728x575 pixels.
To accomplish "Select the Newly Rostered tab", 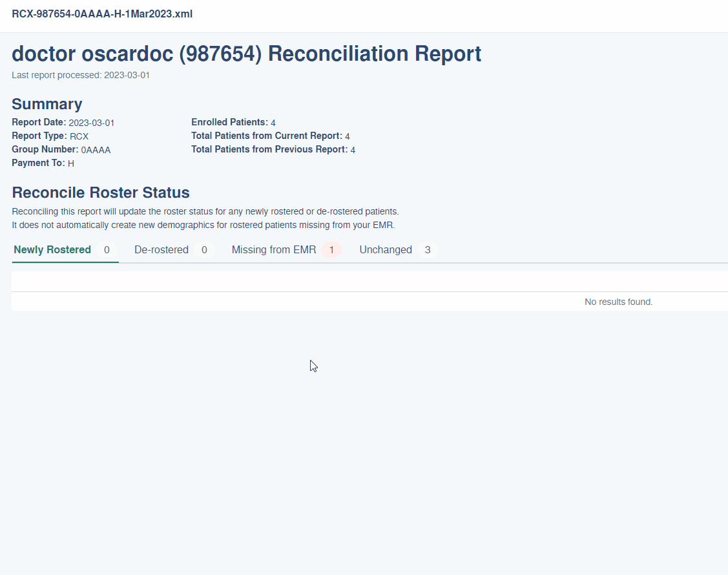I will tap(52, 249).
